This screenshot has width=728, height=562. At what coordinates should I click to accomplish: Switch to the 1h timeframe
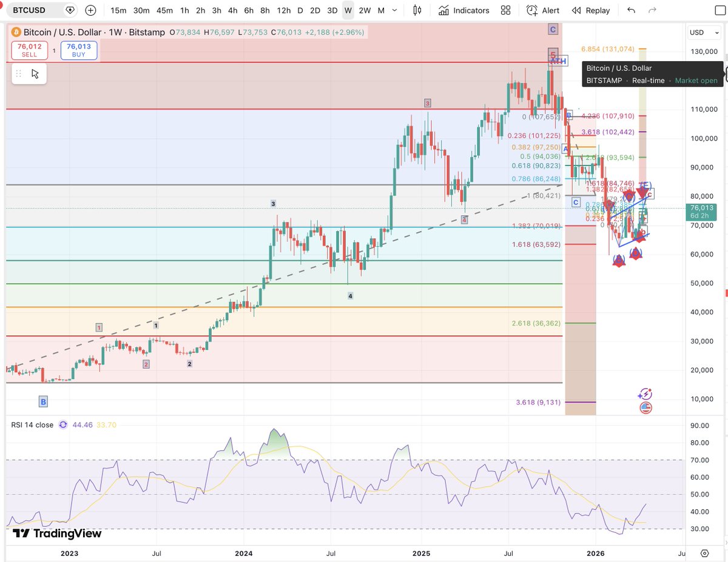click(x=184, y=10)
